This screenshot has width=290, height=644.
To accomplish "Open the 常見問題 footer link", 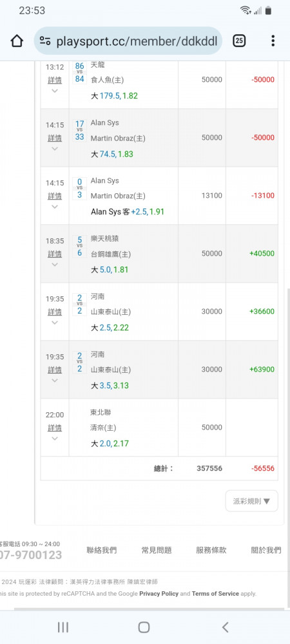I will (x=157, y=550).
